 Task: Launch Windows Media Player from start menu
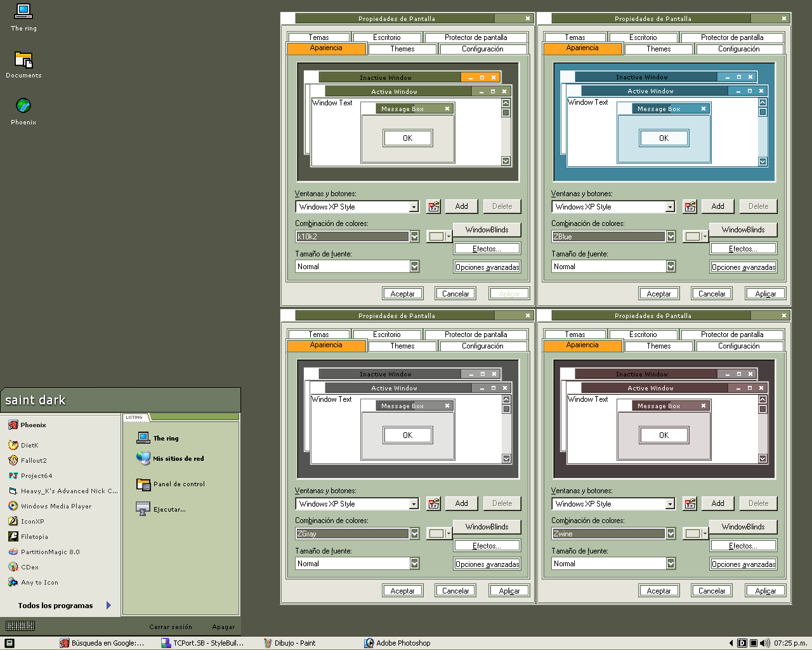point(55,507)
